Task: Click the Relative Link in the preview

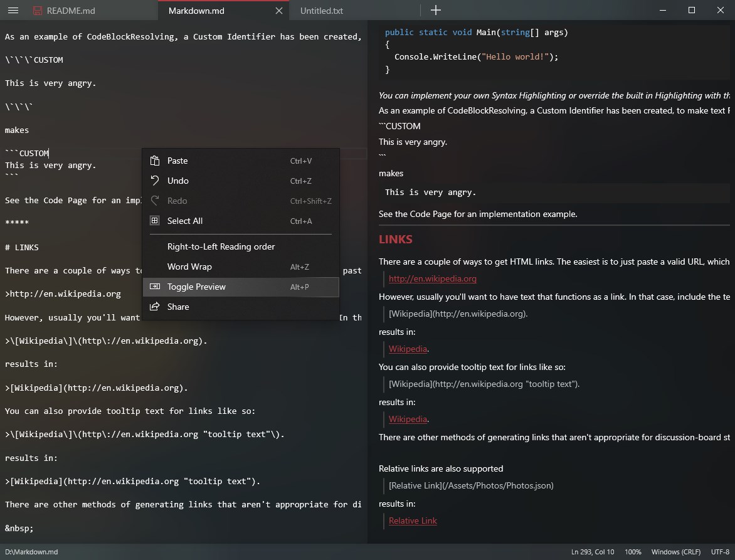Action: [x=413, y=520]
